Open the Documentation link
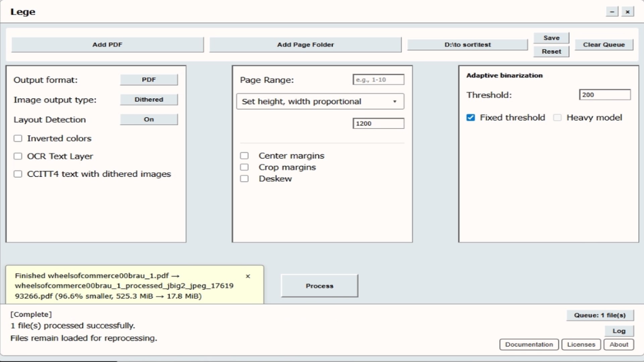Viewport: 644px width, 362px height. point(529,345)
